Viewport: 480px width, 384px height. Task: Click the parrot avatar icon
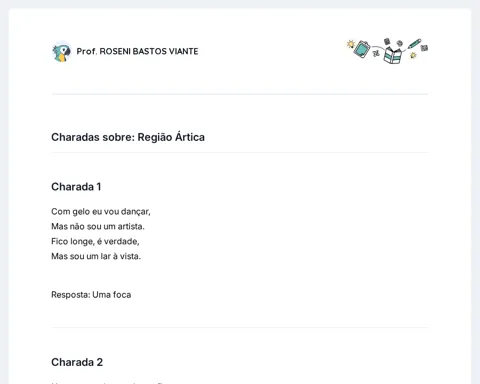coord(61,52)
